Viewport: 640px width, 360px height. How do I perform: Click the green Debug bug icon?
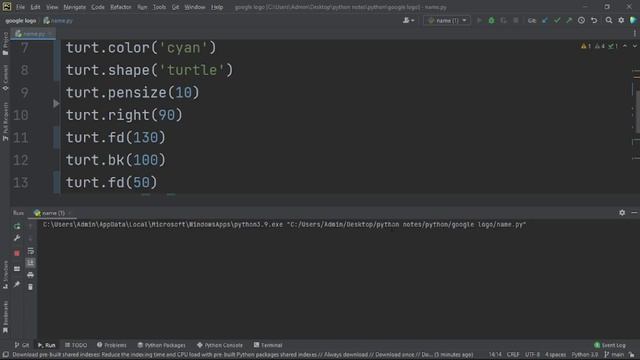click(491, 20)
